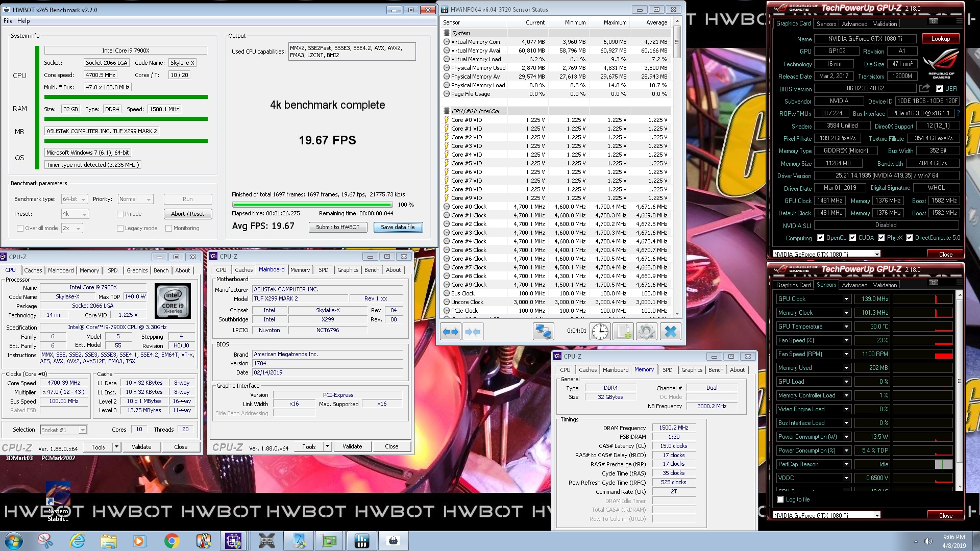The width and height of the screenshot is (980, 551).
Task: Switch to SPD tab in CPU-Z Mainboard window
Action: [x=324, y=270]
